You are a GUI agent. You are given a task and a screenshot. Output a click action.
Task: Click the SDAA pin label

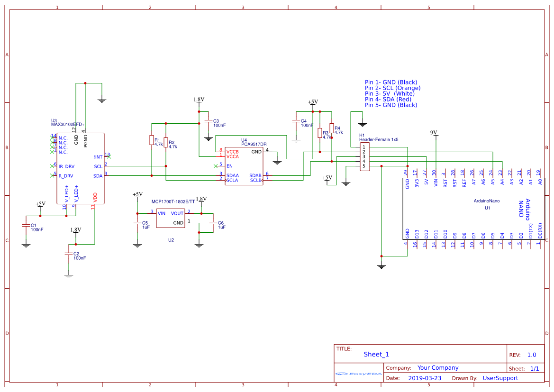coord(233,175)
